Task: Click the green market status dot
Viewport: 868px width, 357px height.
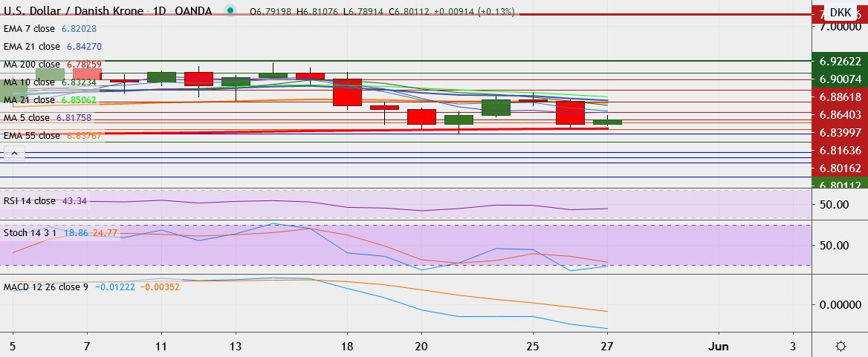Action: pos(230,10)
